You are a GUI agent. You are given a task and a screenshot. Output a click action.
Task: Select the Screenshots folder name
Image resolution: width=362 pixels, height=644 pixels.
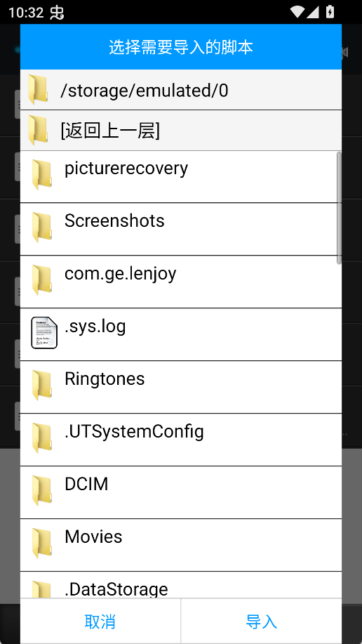click(x=114, y=221)
